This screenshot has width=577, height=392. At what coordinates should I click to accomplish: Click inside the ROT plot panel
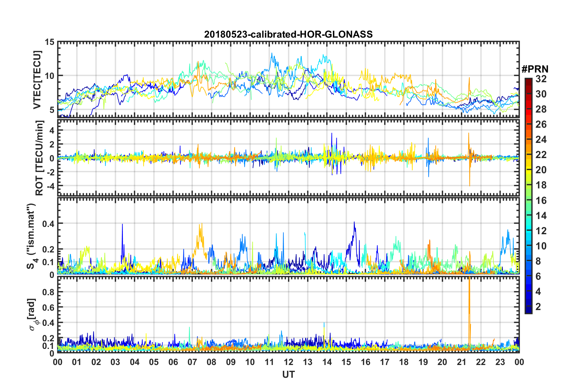[288, 158]
